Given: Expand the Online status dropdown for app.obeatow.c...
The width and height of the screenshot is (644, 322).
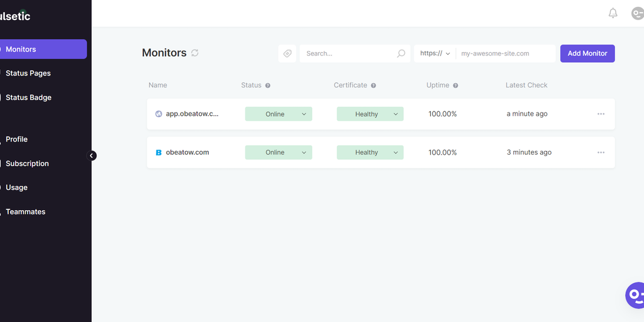Looking at the screenshot, I should coord(279,114).
